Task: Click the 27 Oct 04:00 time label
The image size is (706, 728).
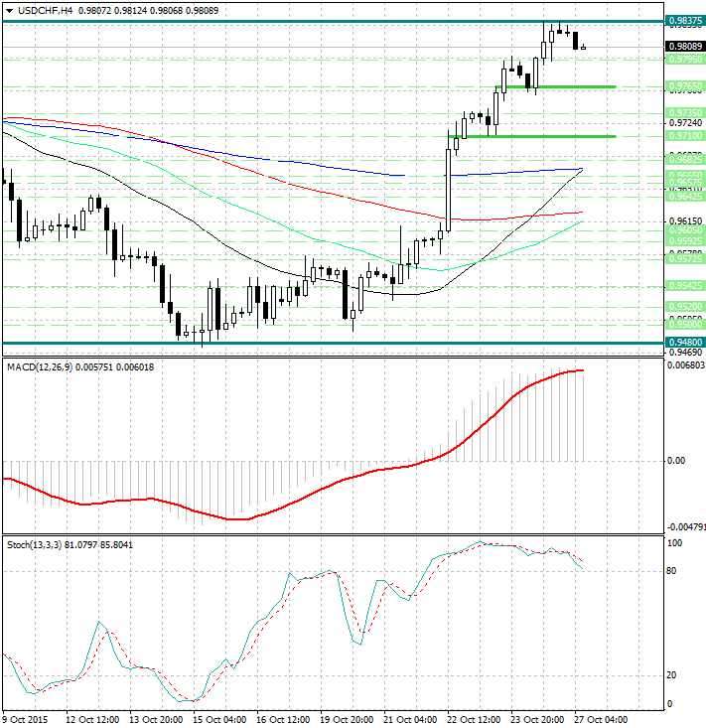Action: [x=601, y=720]
